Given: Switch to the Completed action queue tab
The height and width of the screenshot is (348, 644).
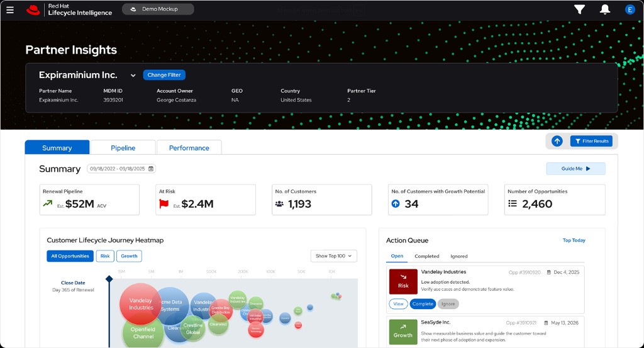Looking at the screenshot, I should click(427, 256).
